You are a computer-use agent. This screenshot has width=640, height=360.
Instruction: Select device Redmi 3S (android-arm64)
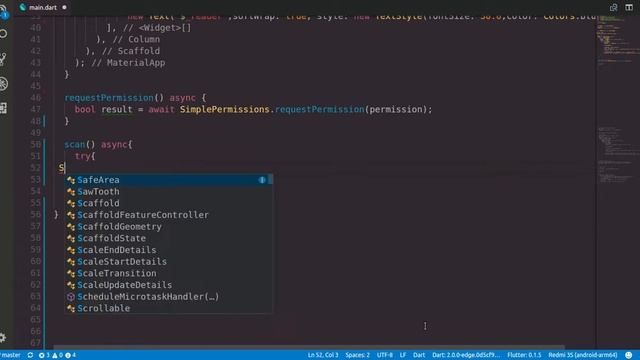point(582,355)
